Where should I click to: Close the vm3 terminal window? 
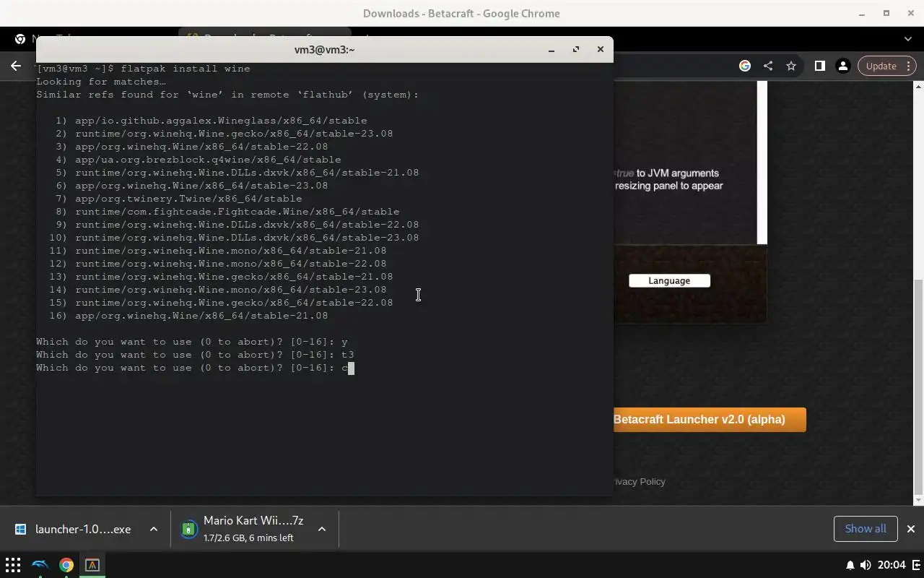tap(600, 49)
